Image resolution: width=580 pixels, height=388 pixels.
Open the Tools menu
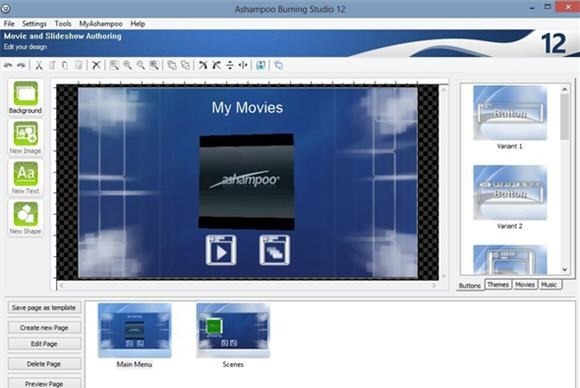tap(63, 24)
